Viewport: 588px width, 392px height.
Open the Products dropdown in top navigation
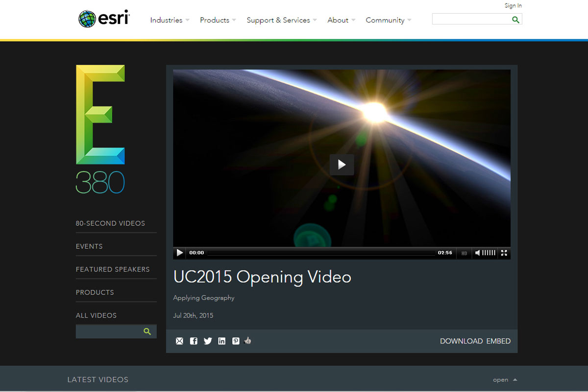(218, 20)
